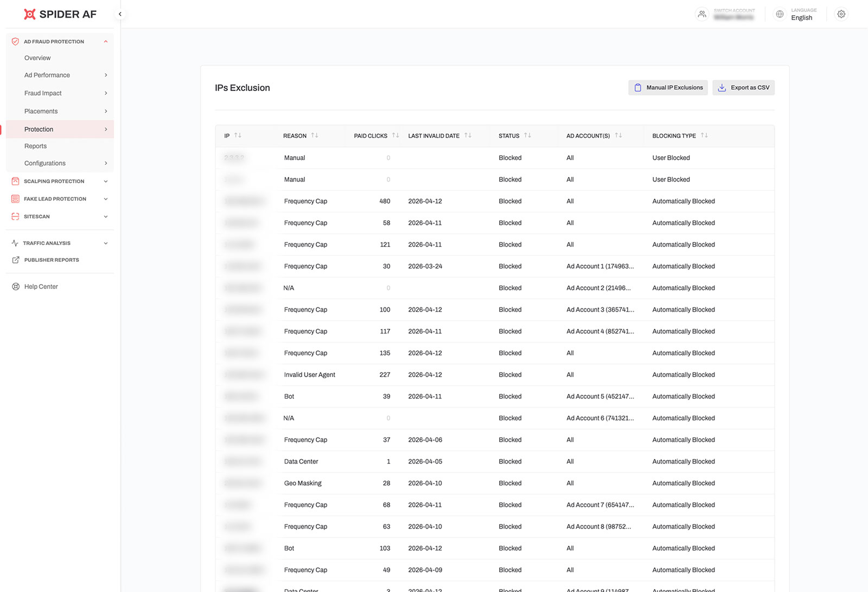This screenshot has height=592, width=868.
Task: Click the Export as CSV button
Action: (743, 87)
